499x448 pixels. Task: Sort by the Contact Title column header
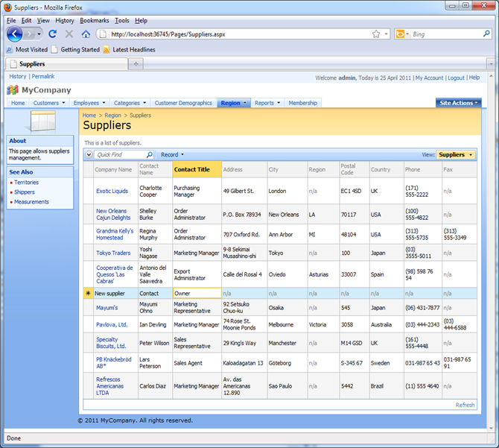point(191,170)
